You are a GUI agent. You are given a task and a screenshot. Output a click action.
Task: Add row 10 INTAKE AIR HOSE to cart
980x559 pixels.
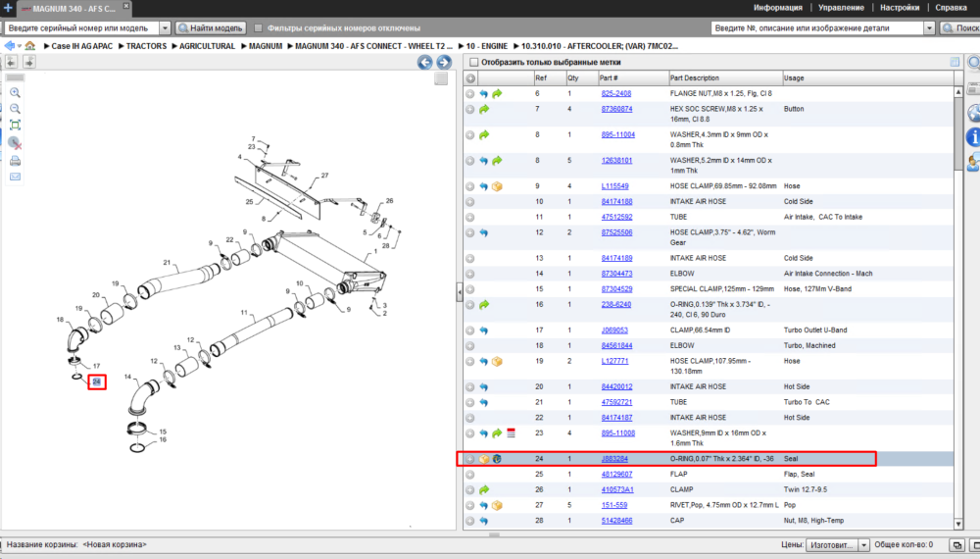click(x=470, y=202)
